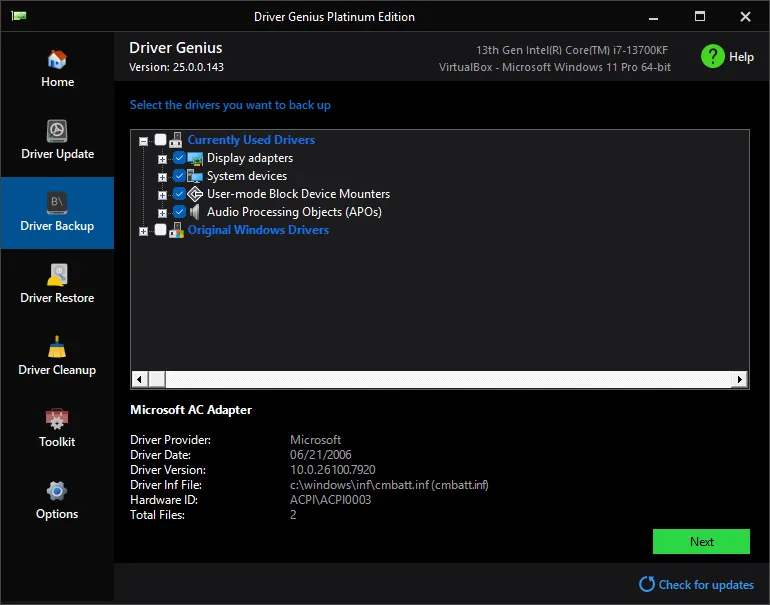The image size is (770, 605).
Task: Select System devices tree label
Action: click(x=247, y=176)
